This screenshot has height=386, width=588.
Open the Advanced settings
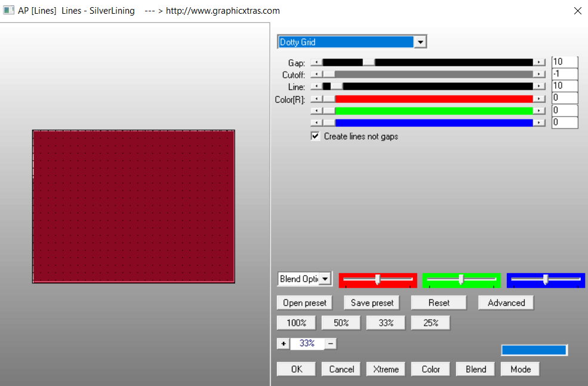pos(506,302)
